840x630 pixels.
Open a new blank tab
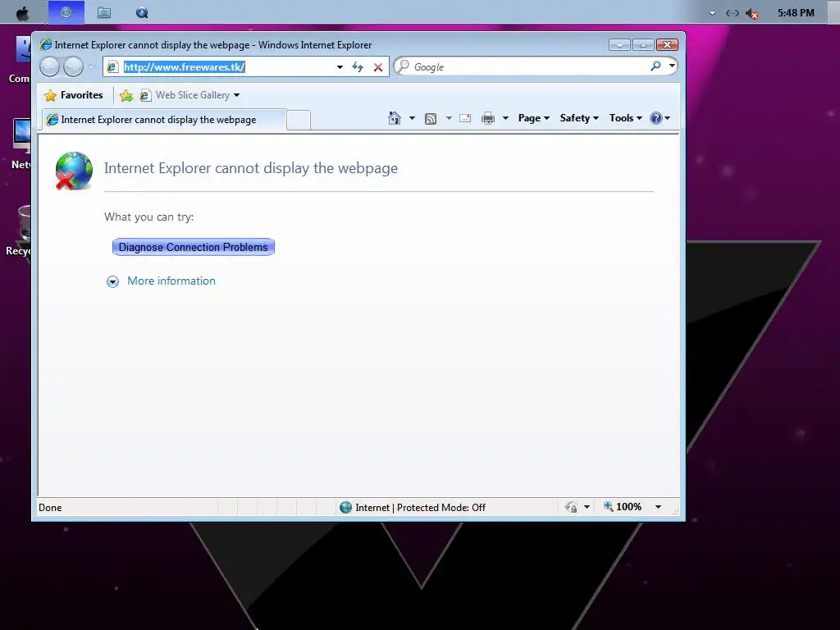pos(299,120)
